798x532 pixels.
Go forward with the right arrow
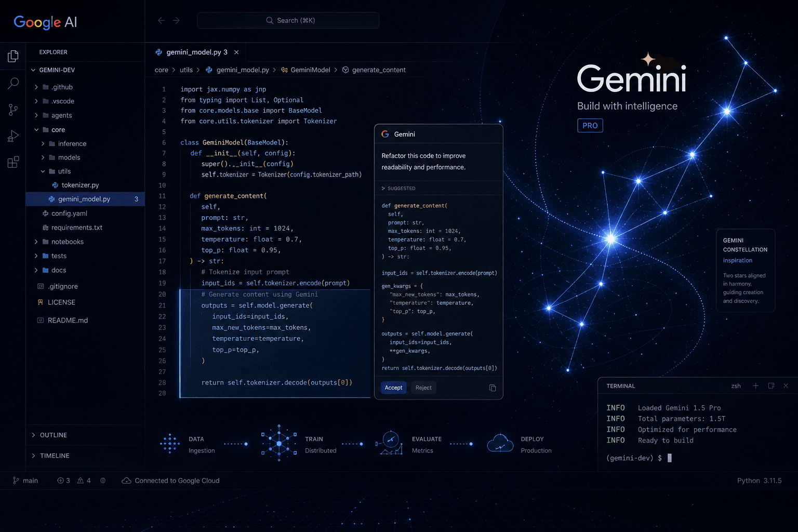tap(176, 20)
